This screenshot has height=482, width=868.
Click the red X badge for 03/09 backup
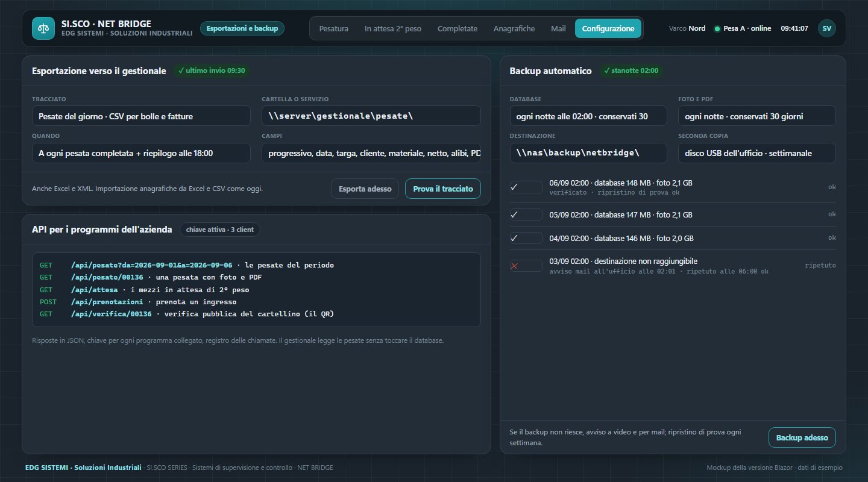tap(526, 266)
